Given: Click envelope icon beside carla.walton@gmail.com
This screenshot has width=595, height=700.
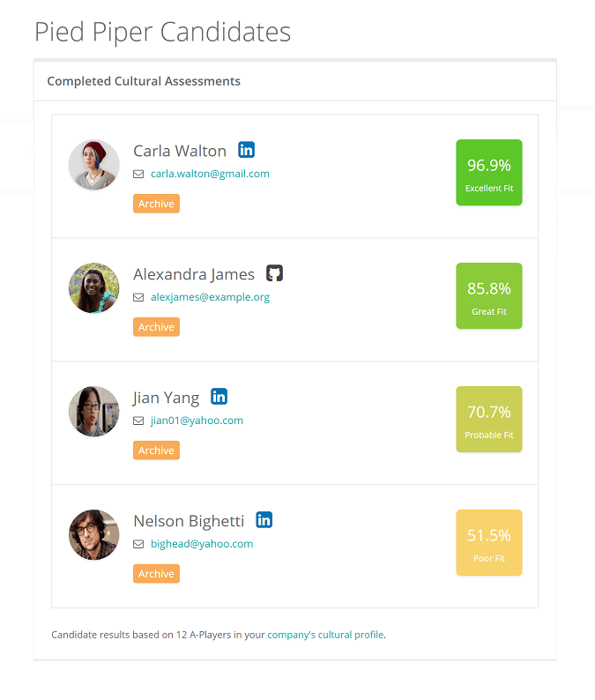Looking at the screenshot, I should pos(138,175).
